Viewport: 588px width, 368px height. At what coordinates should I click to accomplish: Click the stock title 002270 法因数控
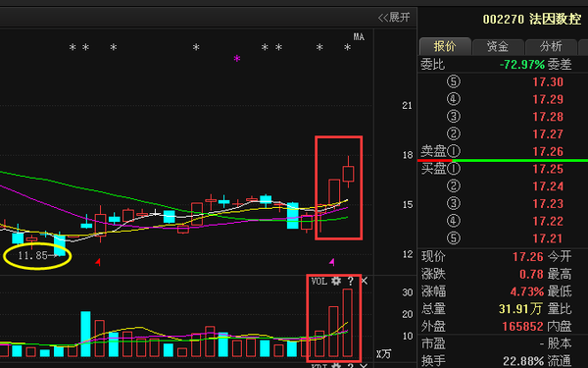pos(532,19)
